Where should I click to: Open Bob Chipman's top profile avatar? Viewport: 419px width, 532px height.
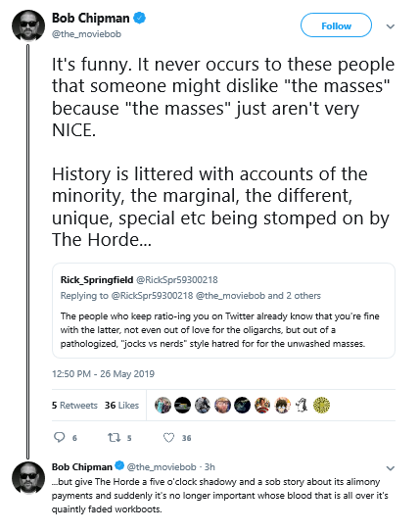[x=28, y=25]
